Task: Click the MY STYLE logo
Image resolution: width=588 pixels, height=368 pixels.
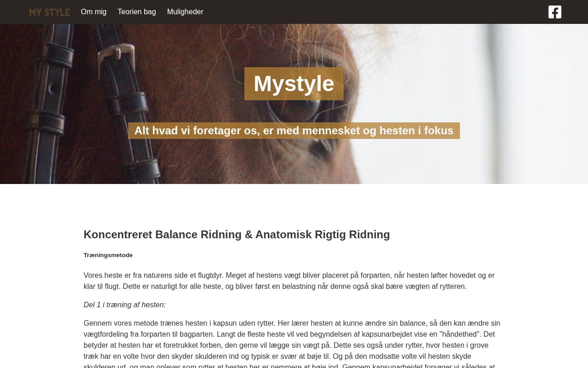Action: [50, 12]
